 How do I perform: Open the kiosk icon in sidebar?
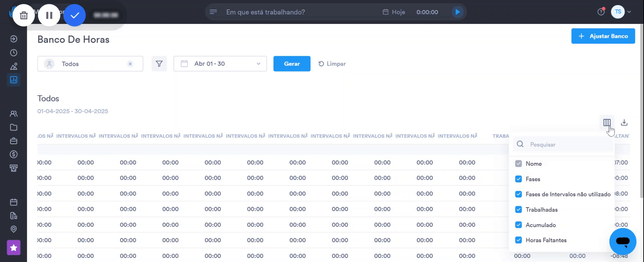tap(14, 168)
